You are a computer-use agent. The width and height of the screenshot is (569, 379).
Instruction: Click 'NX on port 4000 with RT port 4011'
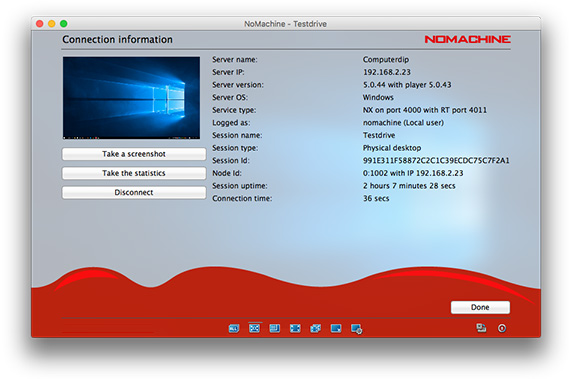(x=425, y=110)
